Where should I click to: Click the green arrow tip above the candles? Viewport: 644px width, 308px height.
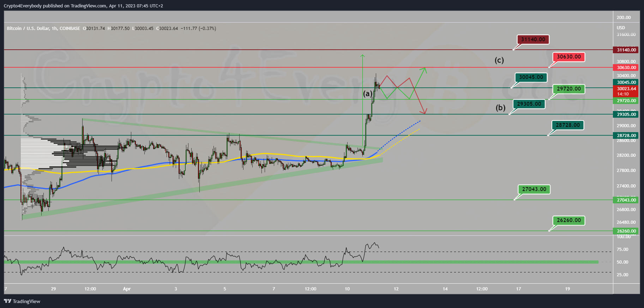[362, 56]
